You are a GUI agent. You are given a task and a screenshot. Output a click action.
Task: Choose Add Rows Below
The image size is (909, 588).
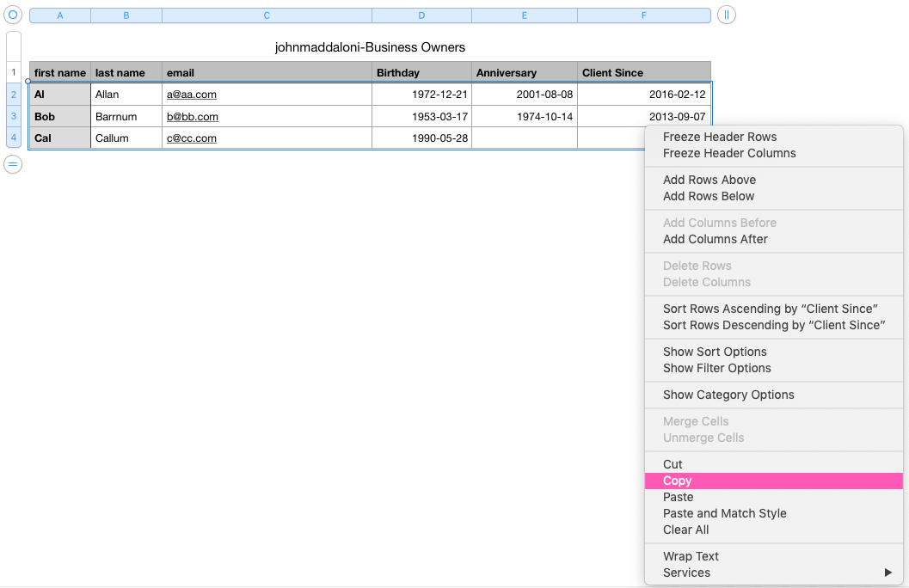(774, 196)
